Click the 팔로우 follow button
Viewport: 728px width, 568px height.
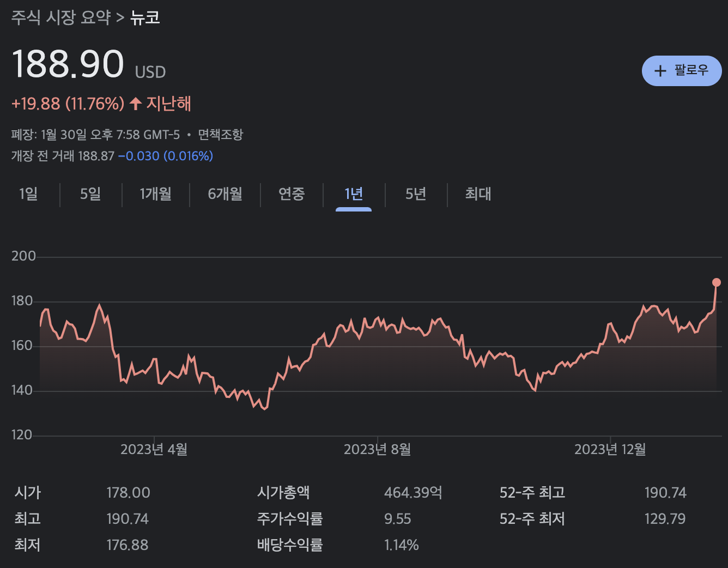pos(682,71)
